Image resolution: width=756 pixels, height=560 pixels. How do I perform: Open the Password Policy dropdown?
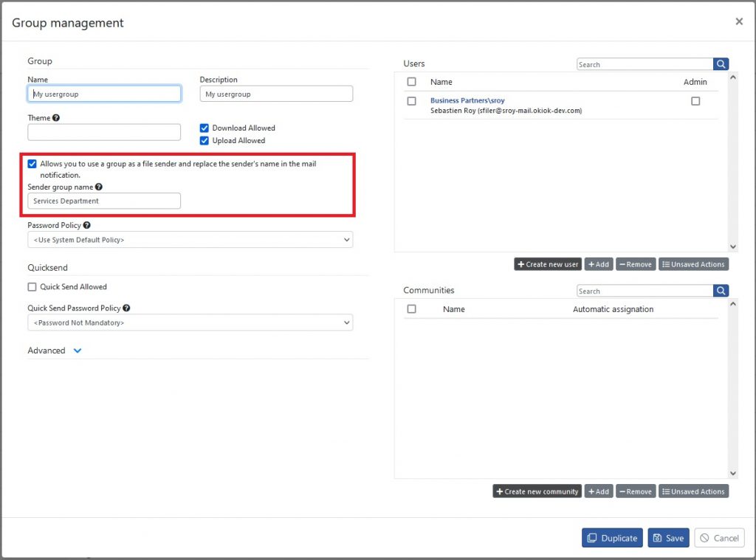pyautogui.click(x=190, y=240)
